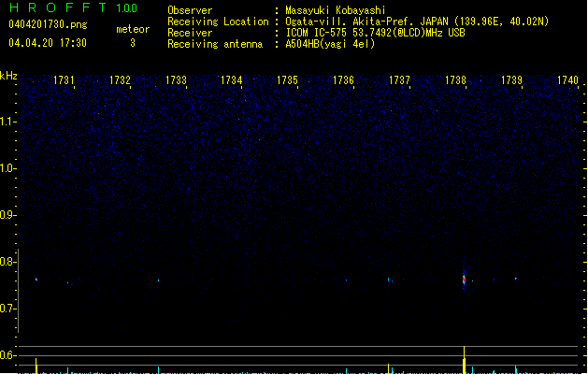Click the cyan echo dot near 1739

tap(516, 279)
